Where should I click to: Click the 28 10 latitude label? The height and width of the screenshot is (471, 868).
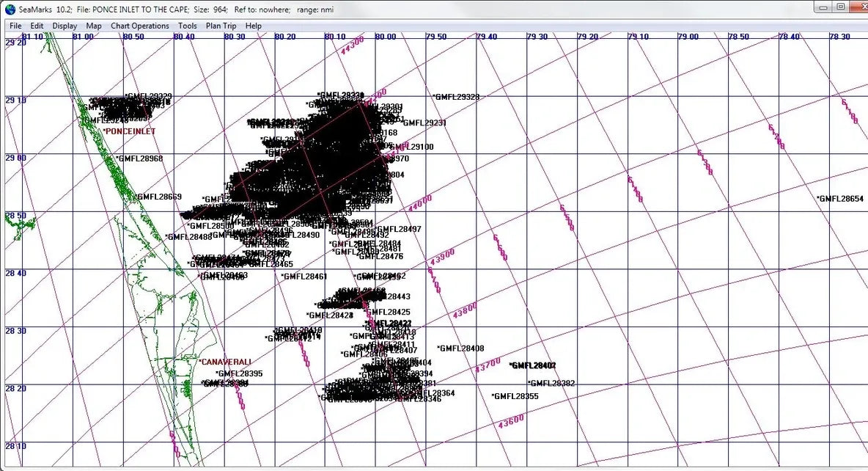click(15, 446)
